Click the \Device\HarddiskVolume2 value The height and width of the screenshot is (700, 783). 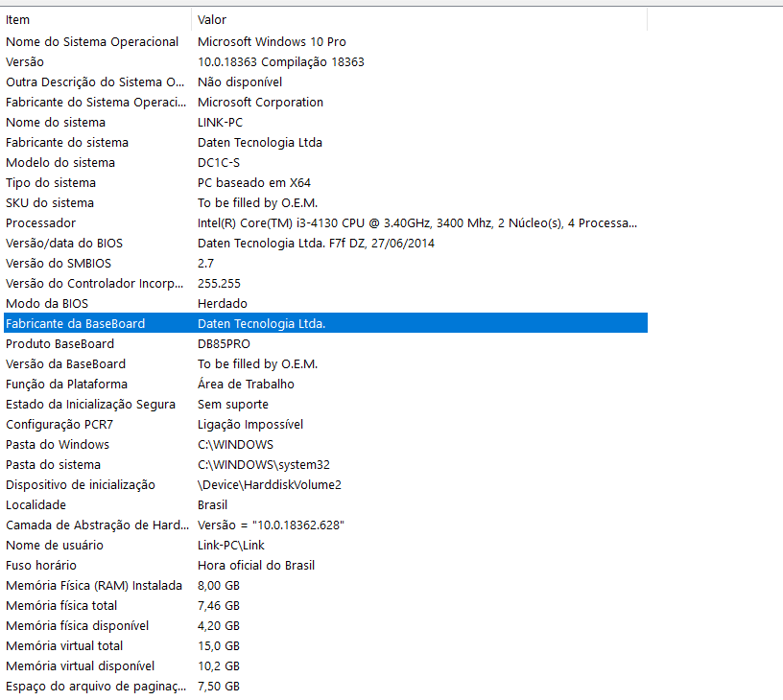(269, 484)
